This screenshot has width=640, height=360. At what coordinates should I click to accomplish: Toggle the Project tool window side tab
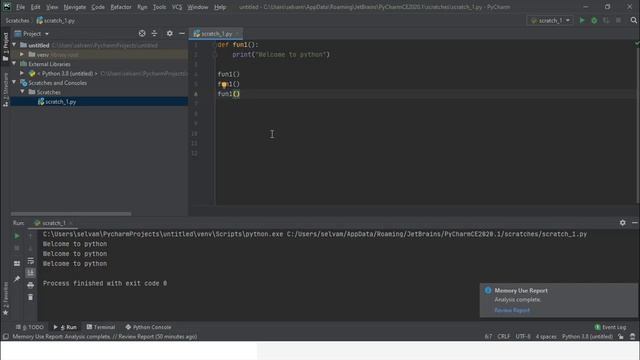(5, 47)
